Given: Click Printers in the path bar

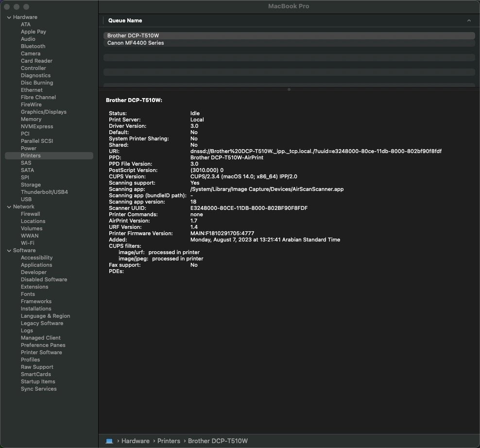Looking at the screenshot, I should click(169, 441).
